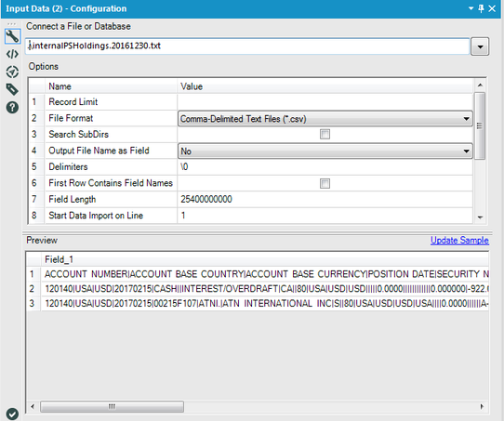
Task: Click the options list scroll down arrow
Action: tap(480, 217)
